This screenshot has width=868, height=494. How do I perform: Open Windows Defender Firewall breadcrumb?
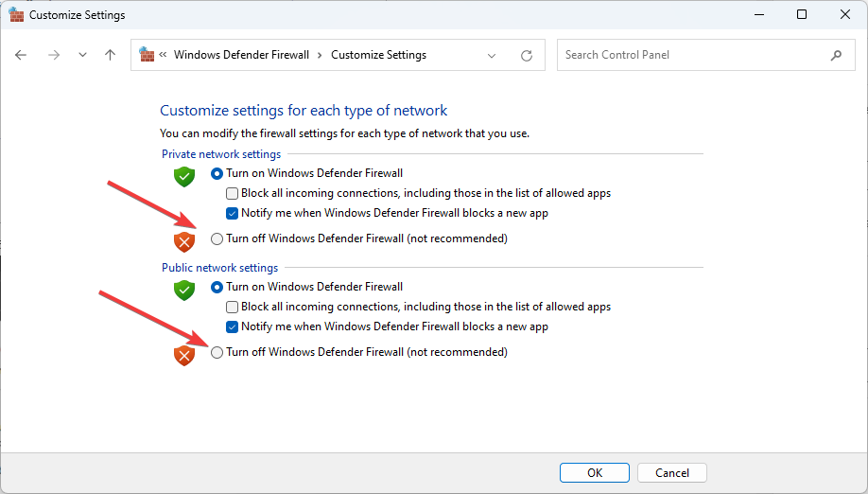point(241,55)
